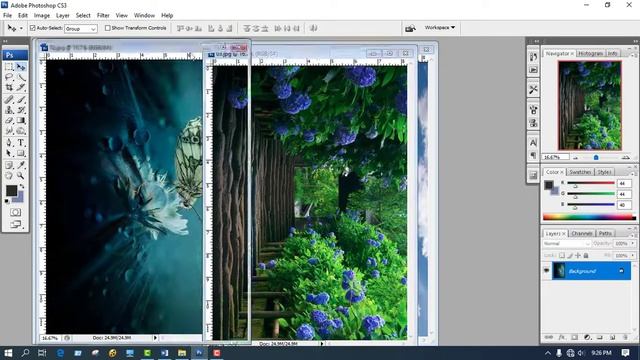This screenshot has width=640, height=360.
Task: Click Add layer style fx icon
Action: pos(562,338)
